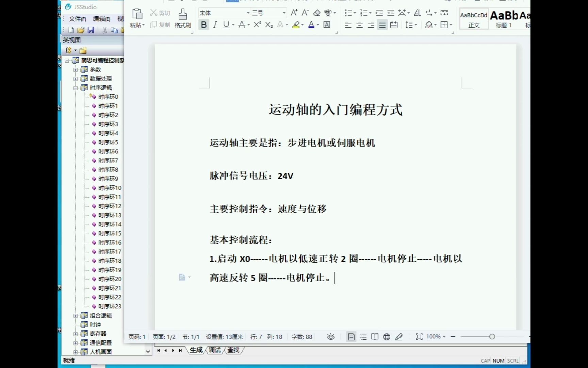The width and height of the screenshot is (588, 368).
Task: Select the 格式刷 format painter tool
Action: pos(183,18)
